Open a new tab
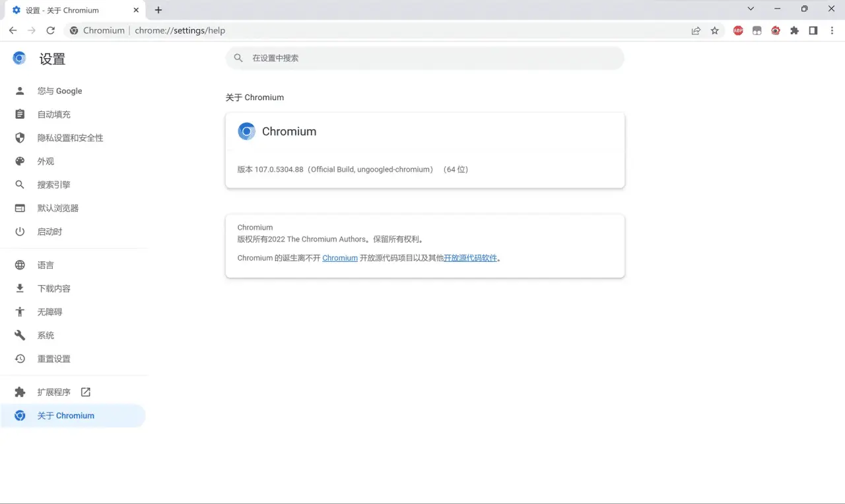Image resolution: width=845 pixels, height=504 pixels. point(158,10)
